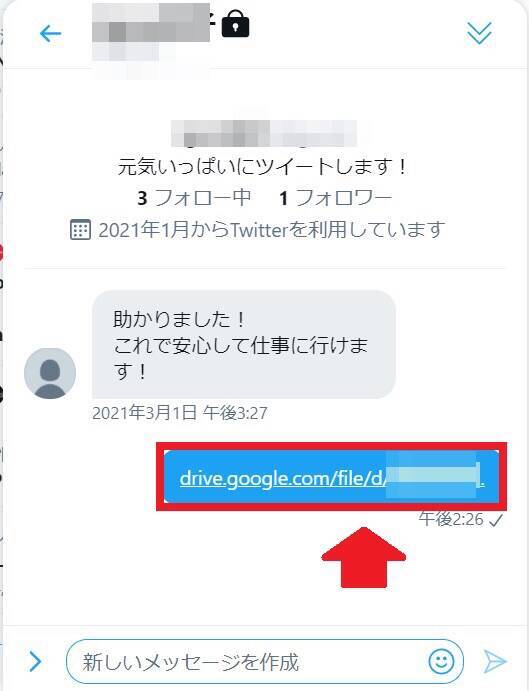The height and width of the screenshot is (691, 529).
Task: Click the blurred profile handle above bio
Action: pos(263,133)
